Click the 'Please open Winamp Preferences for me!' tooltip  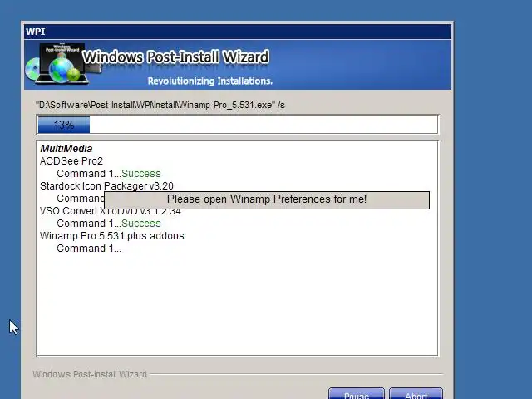click(x=267, y=199)
